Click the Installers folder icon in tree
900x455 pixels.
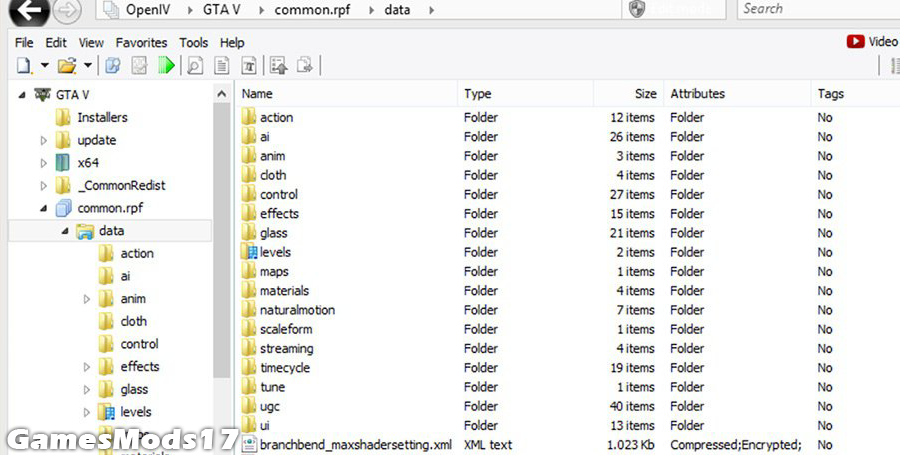[x=63, y=117]
